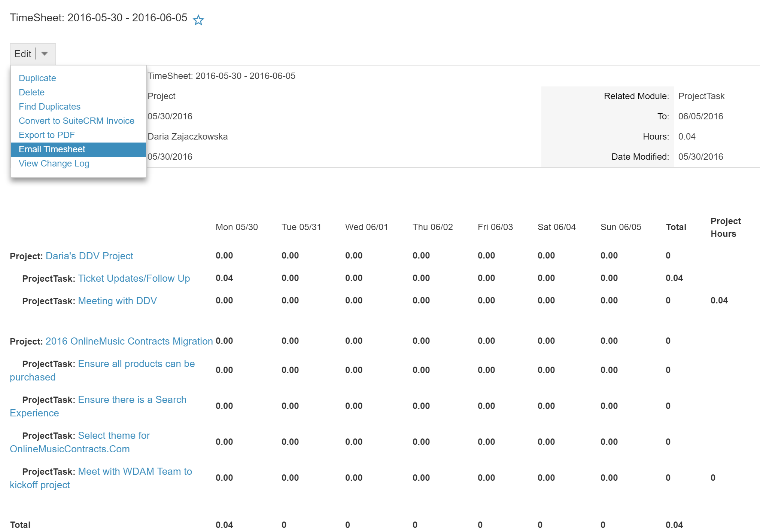This screenshot has height=532, width=760.
Task: Open the Meeting with DDV task
Action: (117, 301)
